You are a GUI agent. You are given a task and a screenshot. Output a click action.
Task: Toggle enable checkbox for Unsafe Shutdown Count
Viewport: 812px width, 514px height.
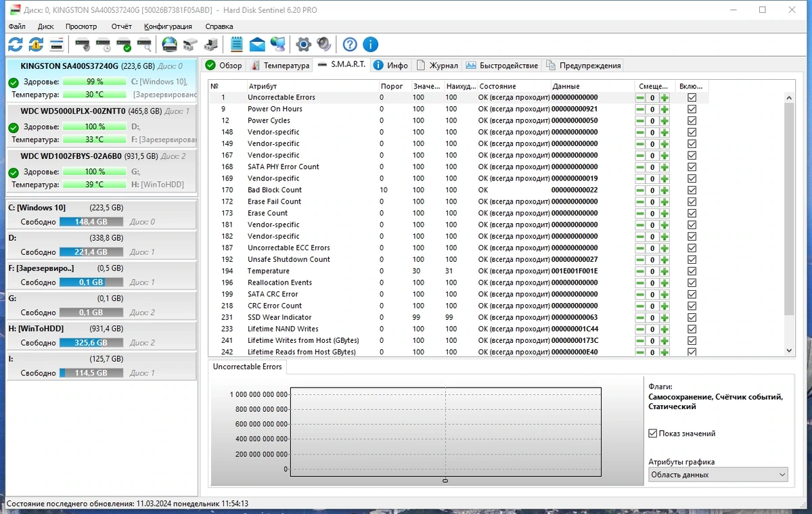[x=692, y=260]
